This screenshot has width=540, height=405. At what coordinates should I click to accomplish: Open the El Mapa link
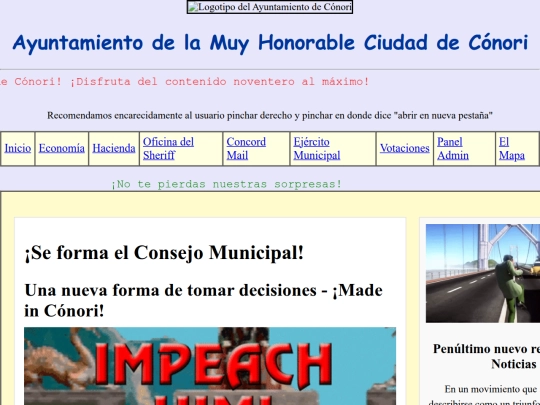[x=511, y=148]
